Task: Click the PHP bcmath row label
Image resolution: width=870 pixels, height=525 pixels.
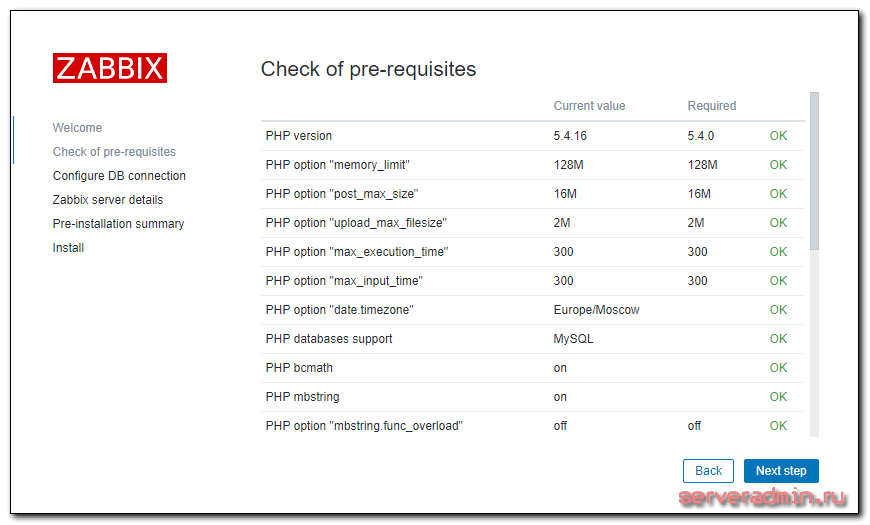Action: point(299,367)
